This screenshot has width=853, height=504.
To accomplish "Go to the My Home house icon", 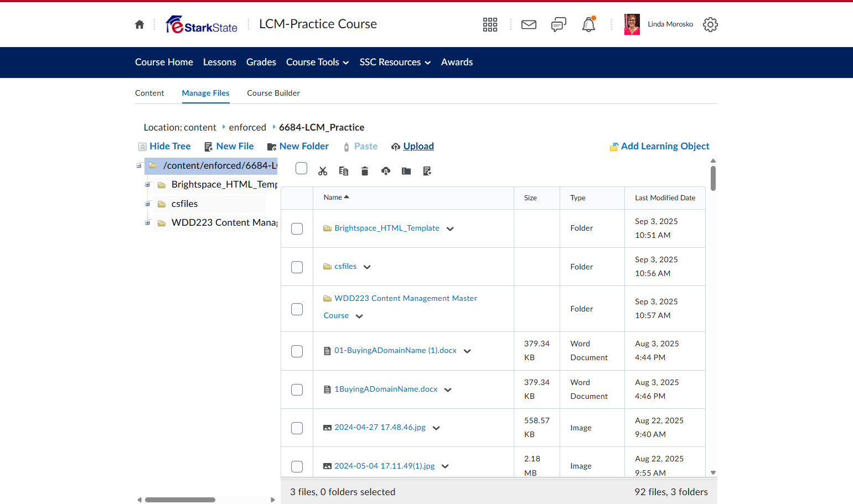I will coord(139,24).
